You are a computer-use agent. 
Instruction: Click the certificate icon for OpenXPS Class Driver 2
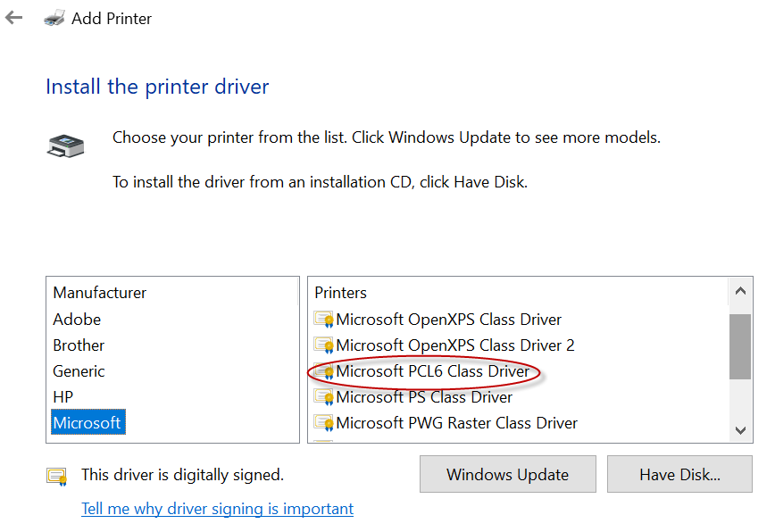pos(324,345)
